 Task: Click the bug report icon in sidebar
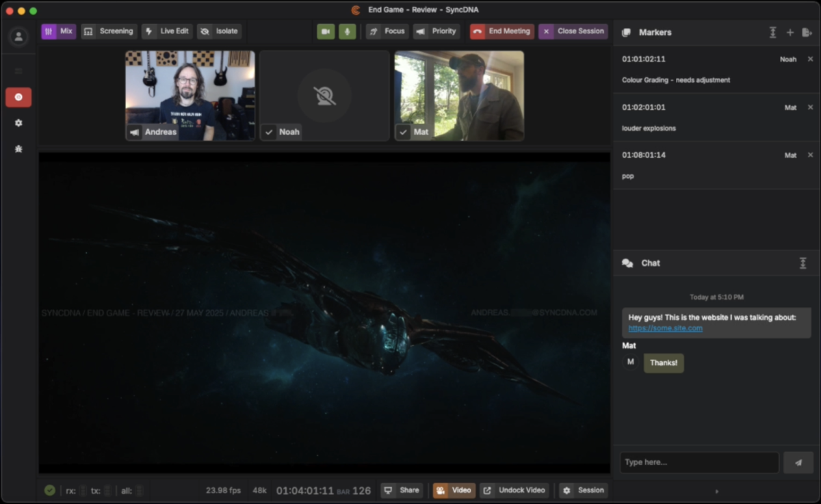click(x=18, y=148)
